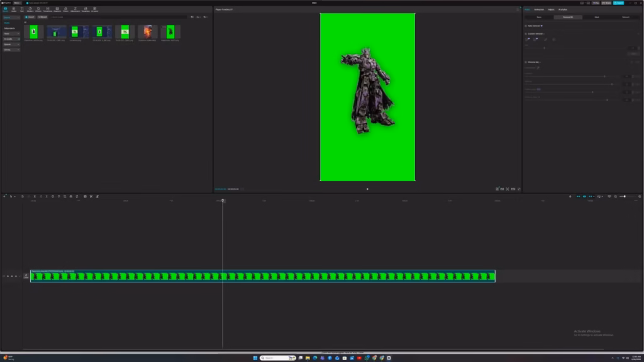Enable the Auto removal checkbox

(x=526, y=26)
